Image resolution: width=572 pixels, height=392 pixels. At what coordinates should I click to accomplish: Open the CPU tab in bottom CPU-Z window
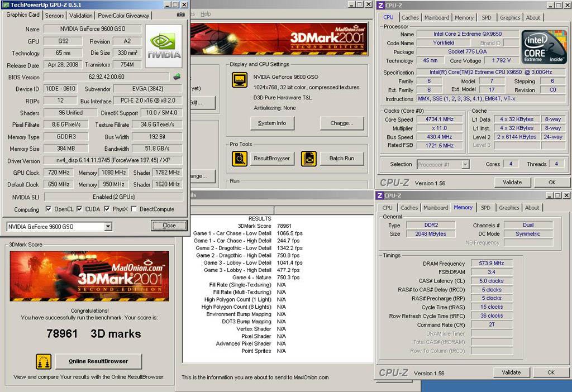(388, 208)
